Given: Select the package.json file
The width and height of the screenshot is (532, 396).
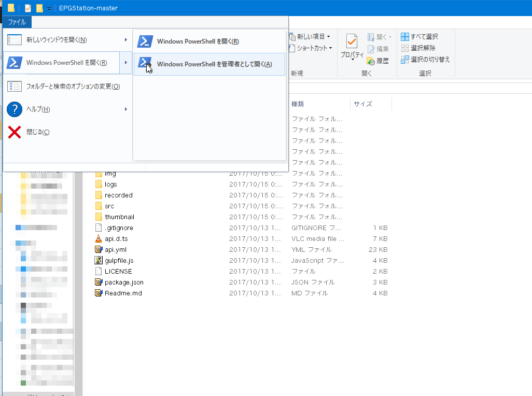Looking at the screenshot, I should point(123,282).
